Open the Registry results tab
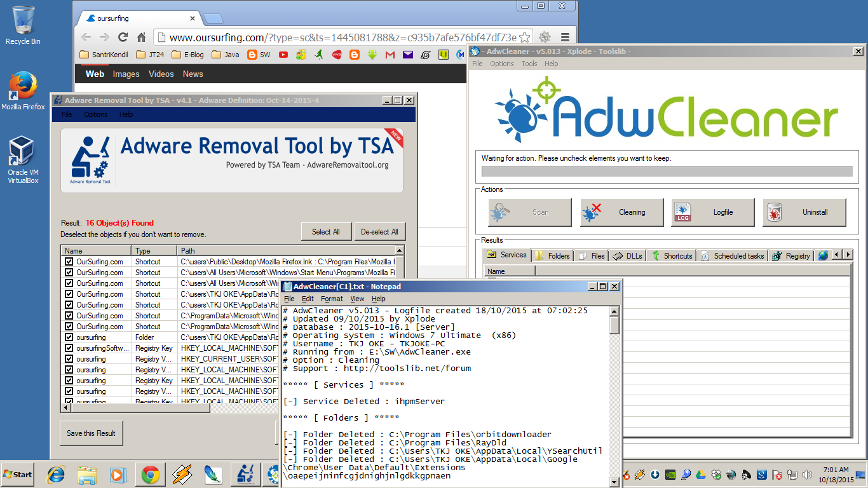 (x=792, y=255)
